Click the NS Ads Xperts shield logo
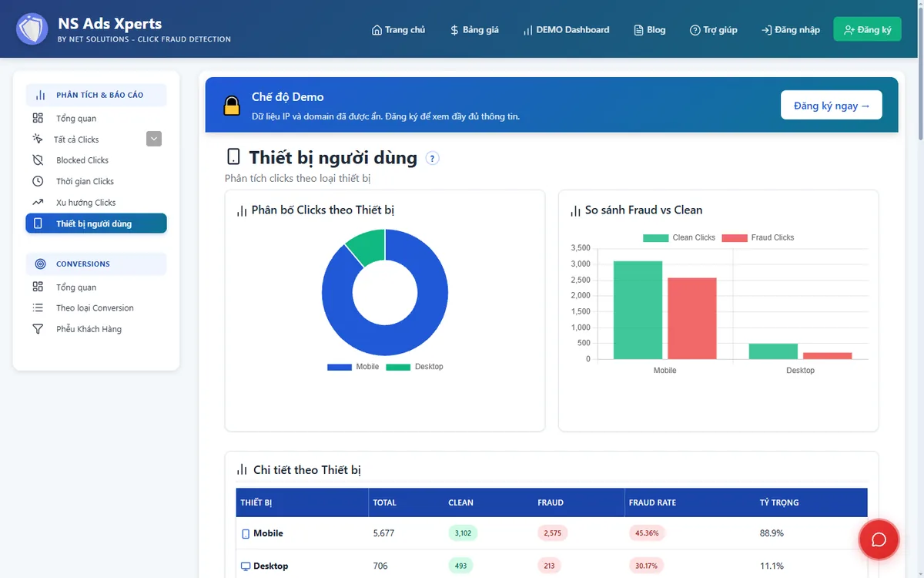924x578 pixels. pos(32,29)
